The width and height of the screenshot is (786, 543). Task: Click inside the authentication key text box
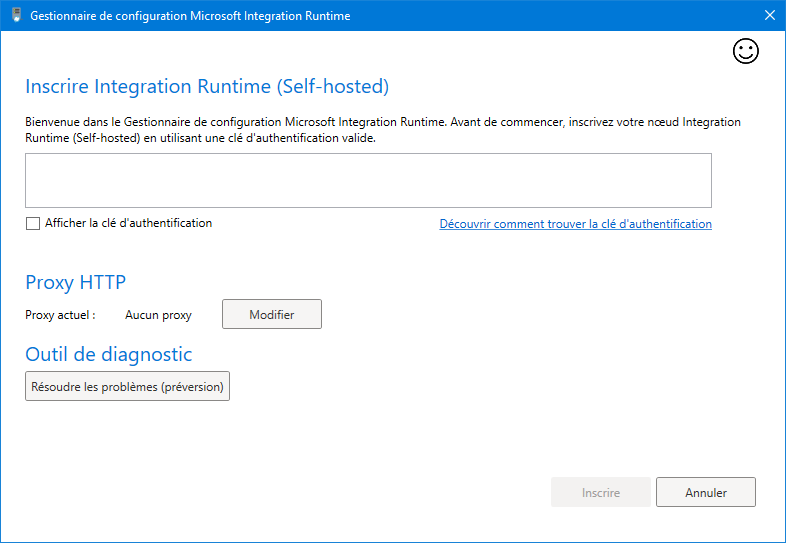[x=368, y=180]
